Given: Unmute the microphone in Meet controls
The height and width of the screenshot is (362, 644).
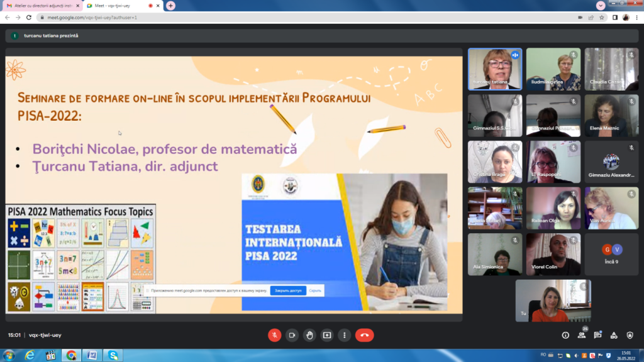Looking at the screenshot, I should coord(274,335).
